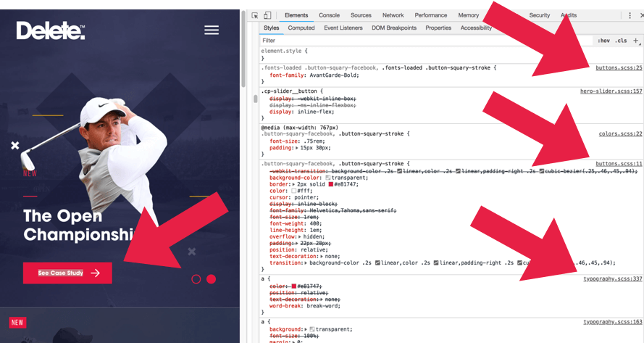Open the hamburger menu on the website
This screenshot has height=343, width=644.
212,30
